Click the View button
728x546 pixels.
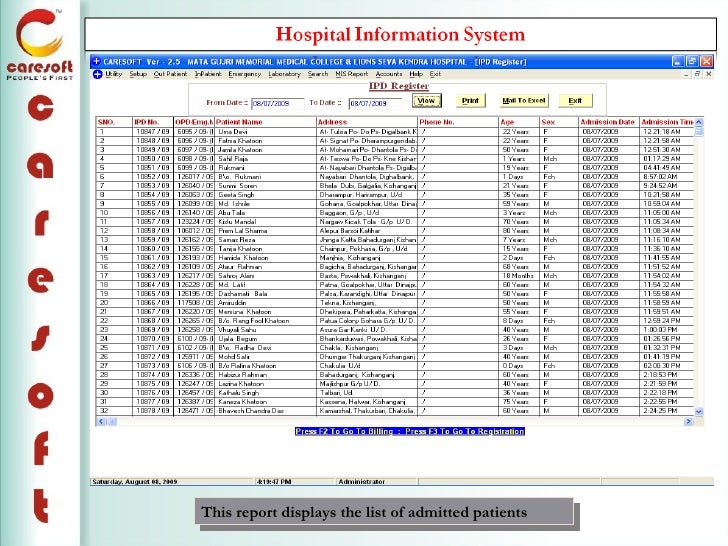click(x=427, y=101)
